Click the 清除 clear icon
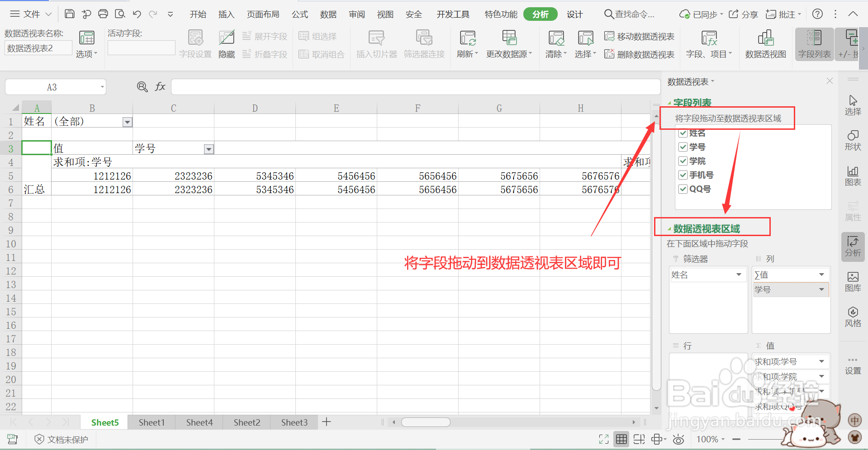The width and height of the screenshot is (868, 450). pyautogui.click(x=556, y=44)
